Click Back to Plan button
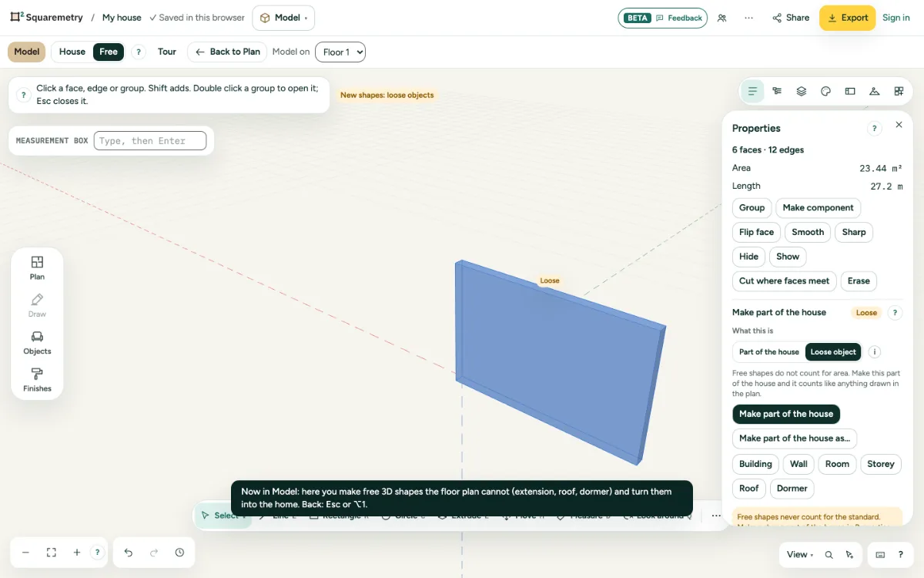Image resolution: width=924 pixels, height=578 pixels. point(227,52)
